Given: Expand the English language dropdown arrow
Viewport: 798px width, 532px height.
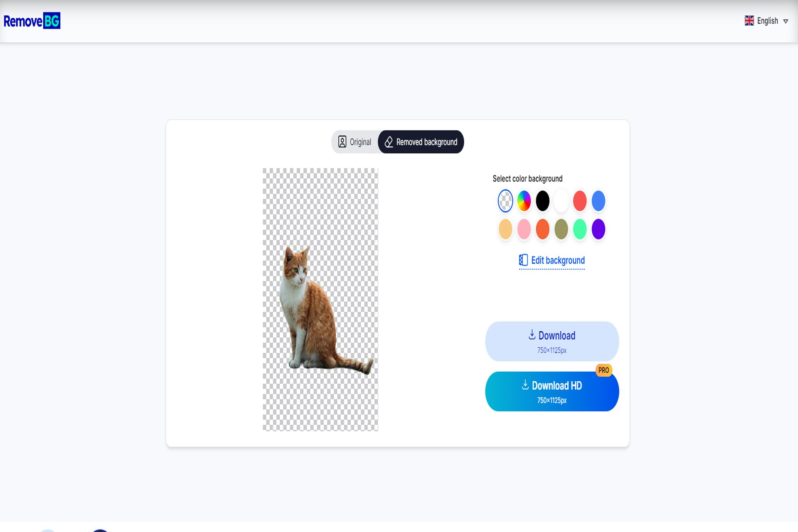Looking at the screenshot, I should point(786,21).
